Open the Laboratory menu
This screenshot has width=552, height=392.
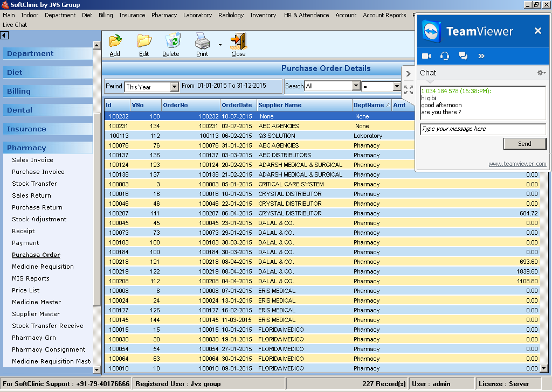click(197, 15)
